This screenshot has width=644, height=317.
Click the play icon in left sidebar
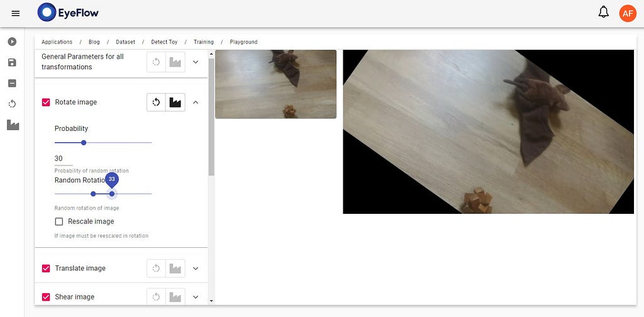13,42
